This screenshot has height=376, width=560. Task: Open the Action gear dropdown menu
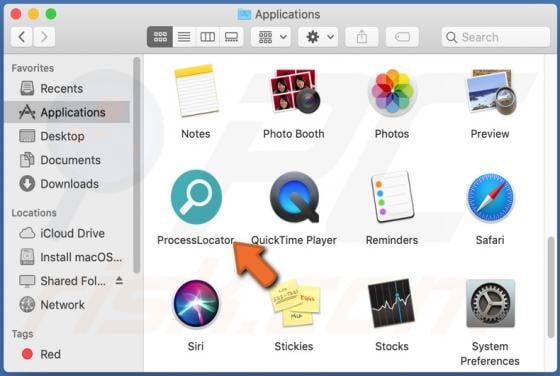click(x=319, y=37)
